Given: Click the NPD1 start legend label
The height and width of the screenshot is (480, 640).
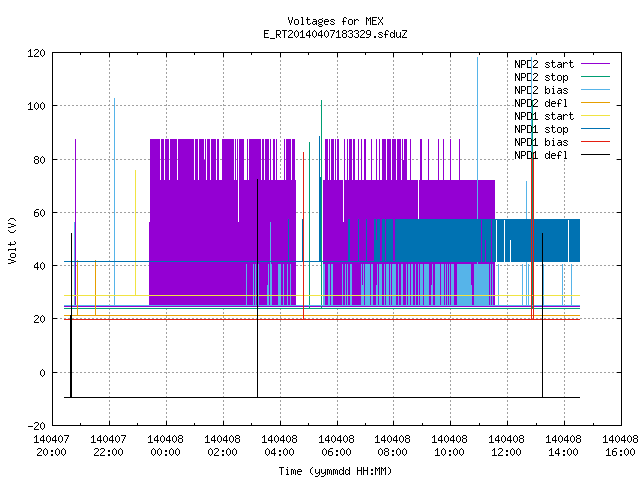Looking at the screenshot, I should point(544,116).
